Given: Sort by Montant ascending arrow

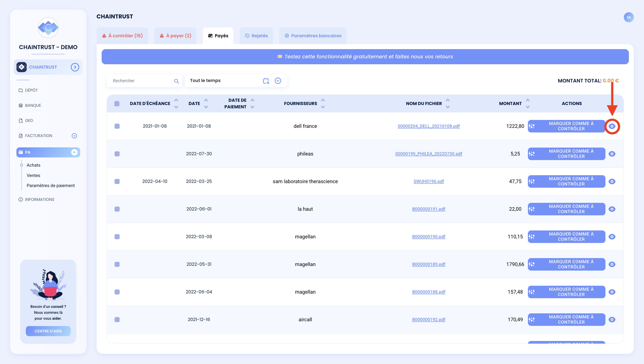Looking at the screenshot, I should [528, 100].
